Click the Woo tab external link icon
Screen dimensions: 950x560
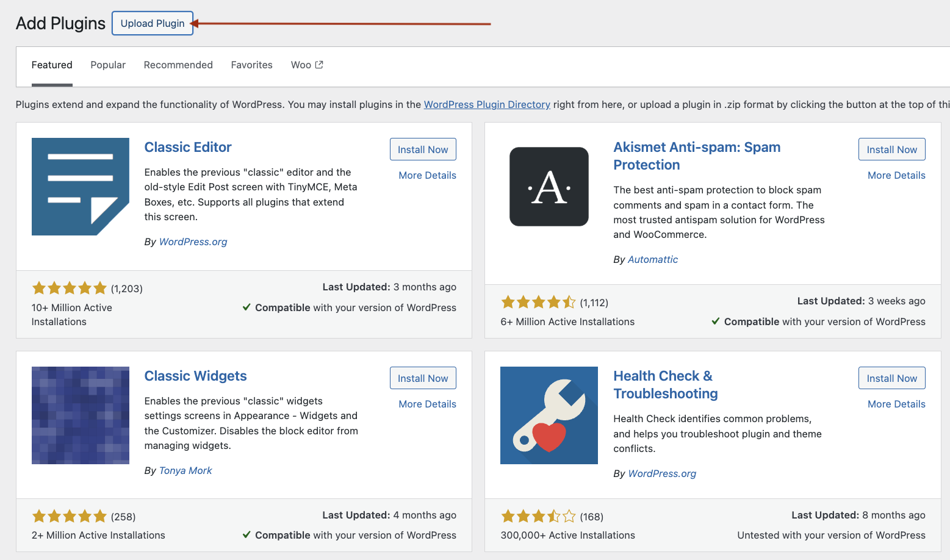tap(319, 65)
